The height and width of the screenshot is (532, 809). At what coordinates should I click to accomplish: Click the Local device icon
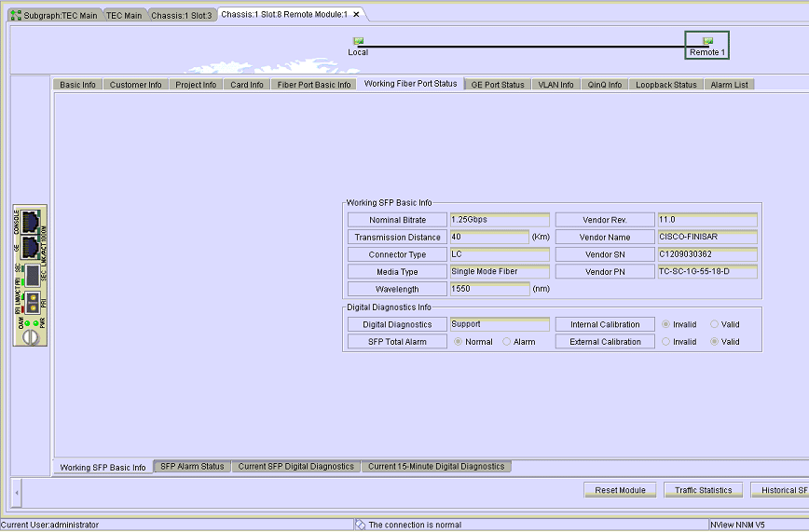[358, 41]
